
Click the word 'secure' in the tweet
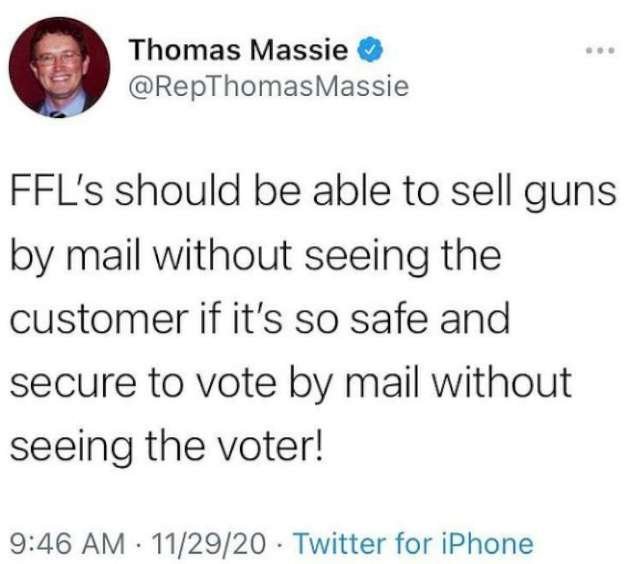73,384
